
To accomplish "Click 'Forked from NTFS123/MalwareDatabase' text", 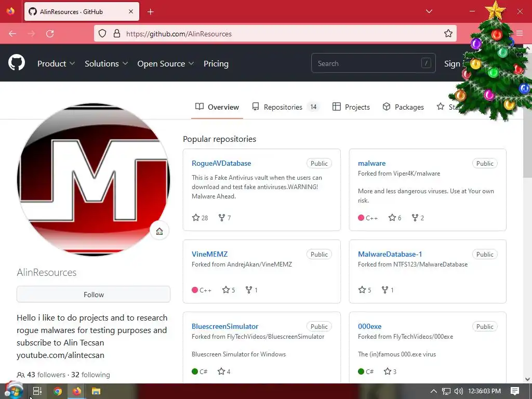I will click(x=413, y=264).
